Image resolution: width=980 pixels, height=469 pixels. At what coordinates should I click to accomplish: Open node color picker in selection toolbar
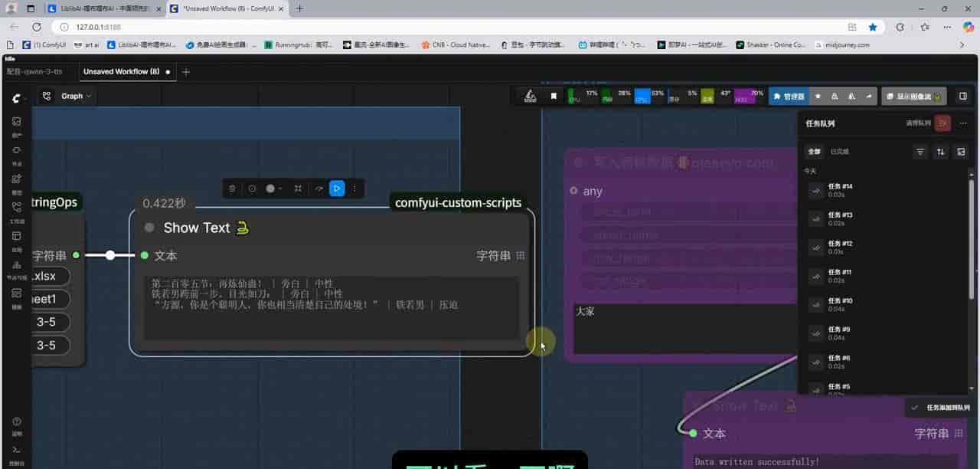[x=273, y=189]
